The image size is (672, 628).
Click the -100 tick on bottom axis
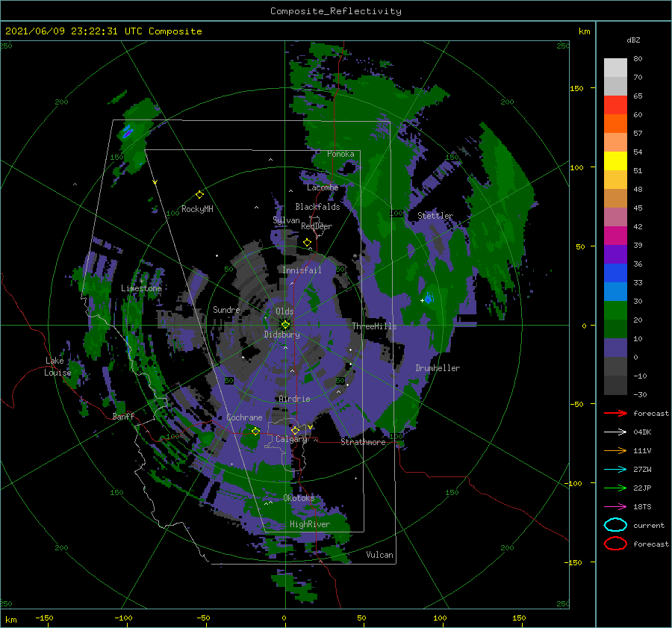coord(123,618)
